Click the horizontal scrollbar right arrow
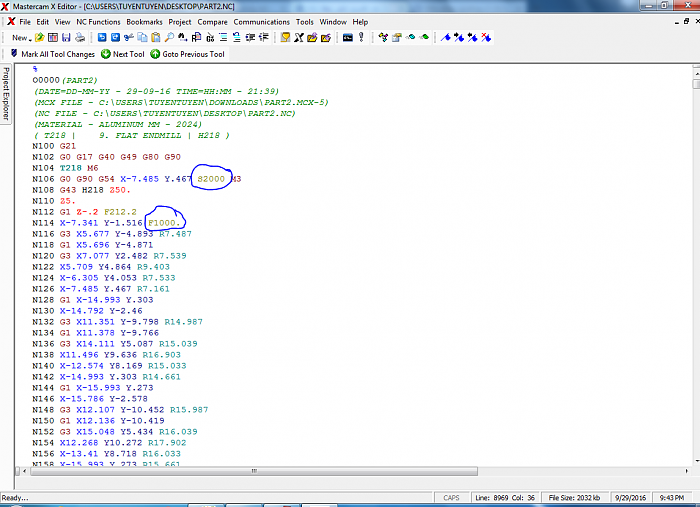The image size is (700, 507). (687, 471)
